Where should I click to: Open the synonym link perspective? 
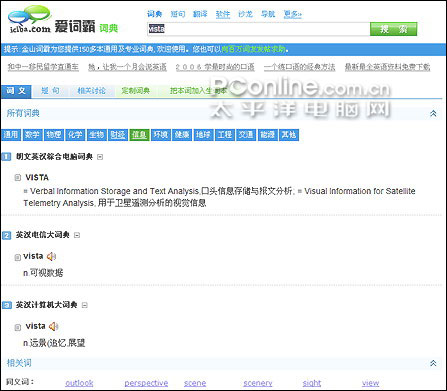pyautogui.click(x=146, y=383)
